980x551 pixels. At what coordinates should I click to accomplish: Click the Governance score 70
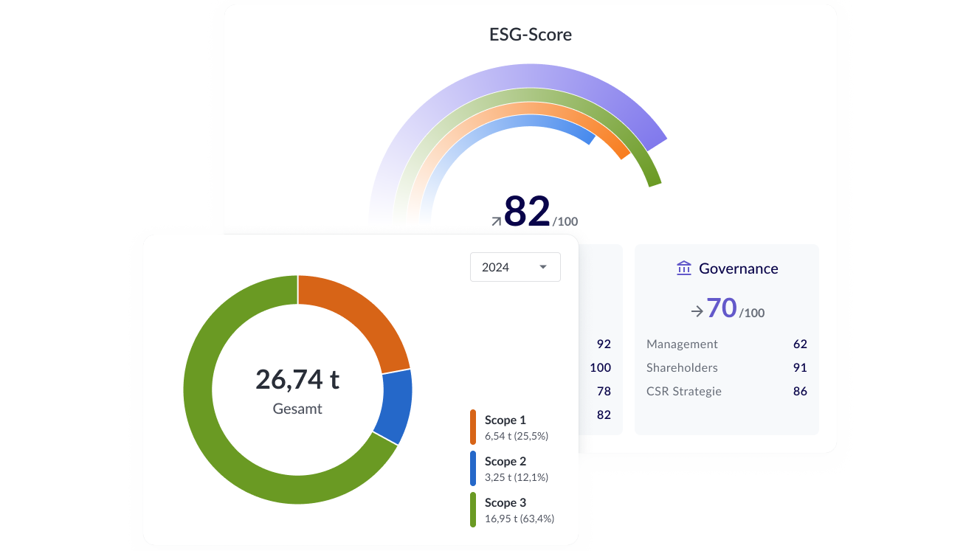722,308
